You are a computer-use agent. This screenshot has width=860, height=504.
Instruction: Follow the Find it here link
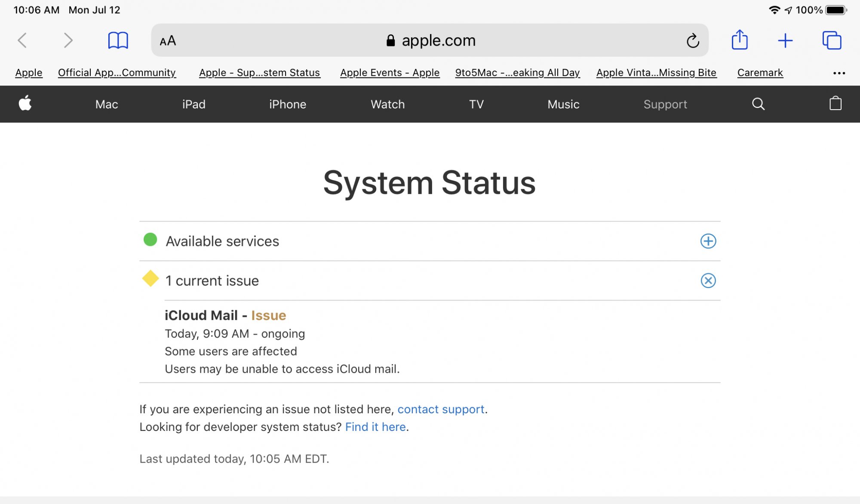[375, 427]
